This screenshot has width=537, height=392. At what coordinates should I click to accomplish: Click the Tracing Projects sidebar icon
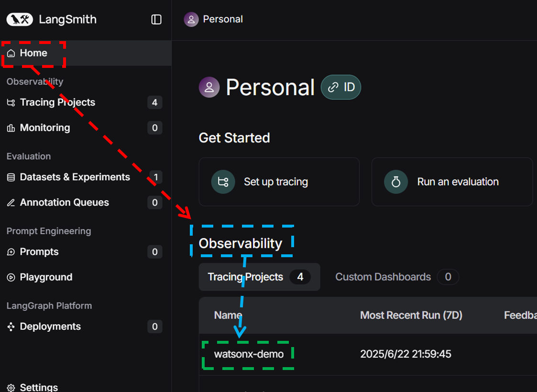pyautogui.click(x=11, y=102)
